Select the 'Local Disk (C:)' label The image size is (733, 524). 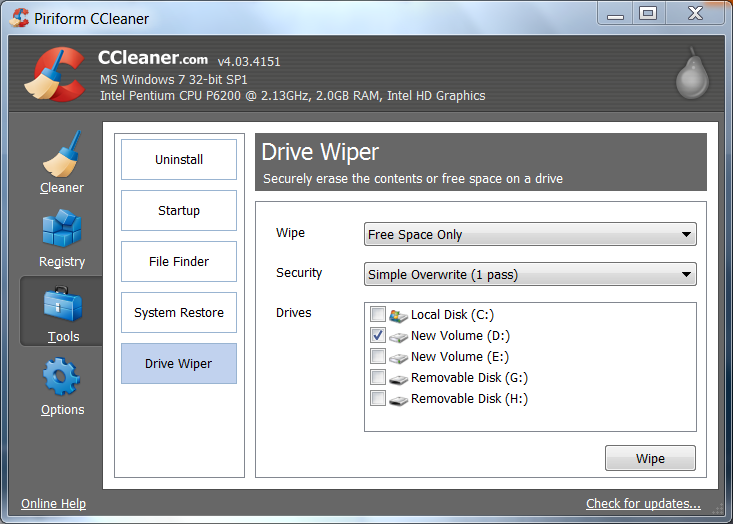coord(452,315)
